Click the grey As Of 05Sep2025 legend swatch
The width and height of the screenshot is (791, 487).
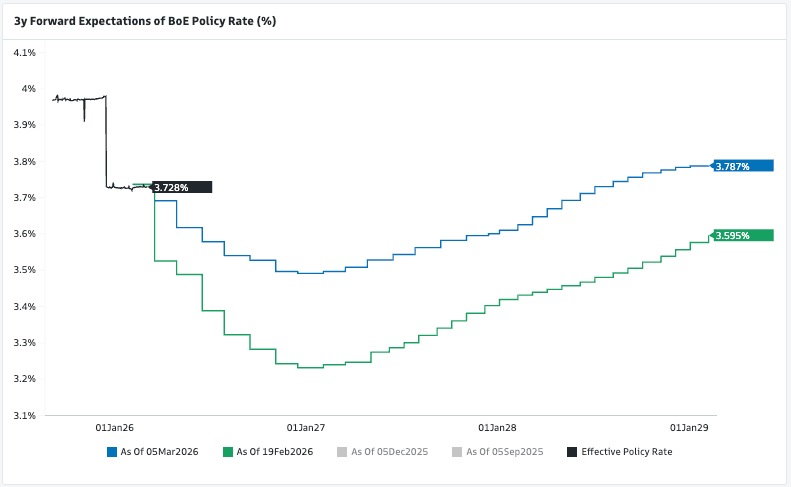click(x=458, y=452)
